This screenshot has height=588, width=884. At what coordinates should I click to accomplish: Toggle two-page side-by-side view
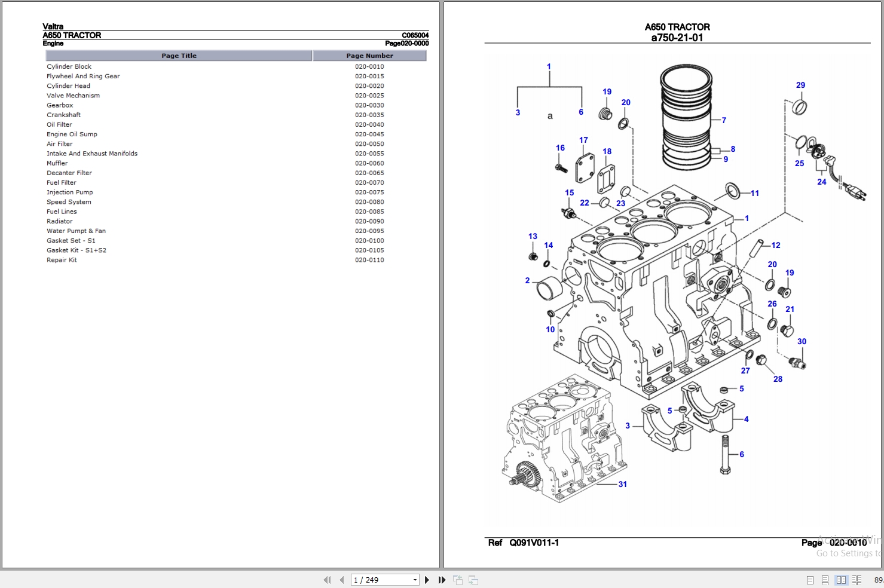841,580
